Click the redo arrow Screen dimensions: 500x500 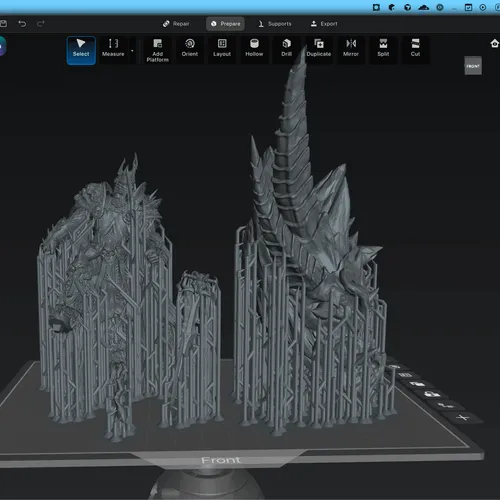tap(41, 24)
